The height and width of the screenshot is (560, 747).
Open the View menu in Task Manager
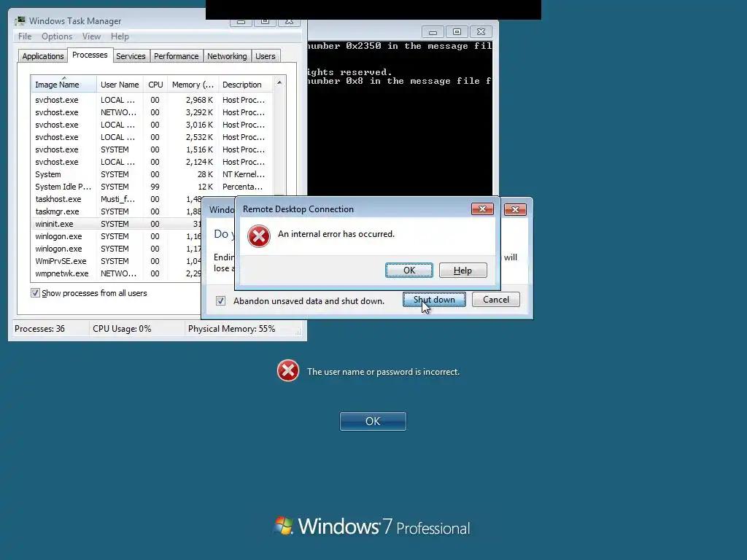pos(91,36)
